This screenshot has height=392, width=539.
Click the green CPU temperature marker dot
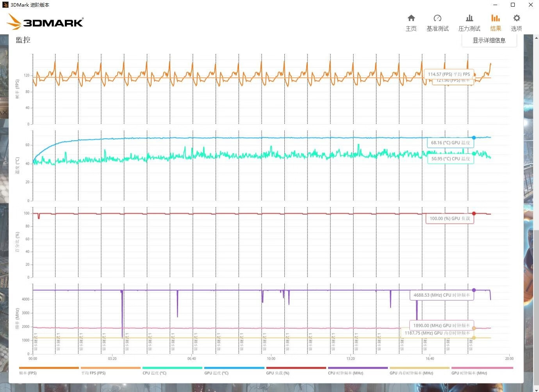474,153
